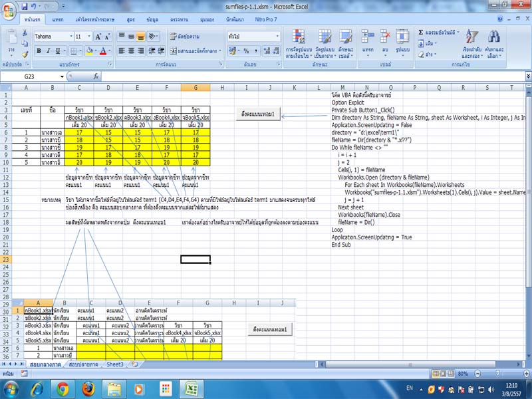Toggle Bold formatting
The height and width of the screenshot is (399, 532).
pyautogui.click(x=39, y=51)
